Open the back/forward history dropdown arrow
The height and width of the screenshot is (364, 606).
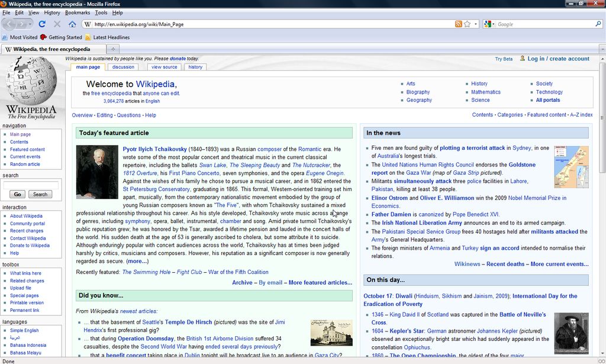point(30,24)
